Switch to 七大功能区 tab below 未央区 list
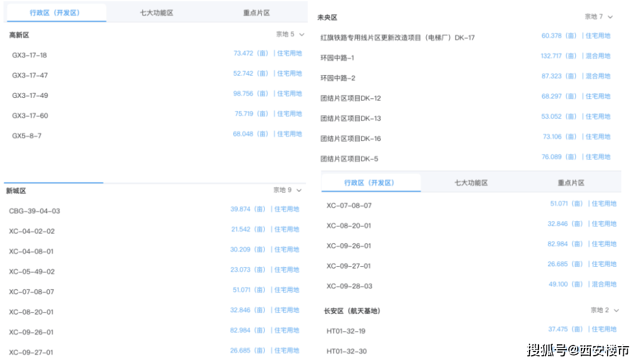Image resolution: width=644 pixels, height=364 pixels. 470,183
